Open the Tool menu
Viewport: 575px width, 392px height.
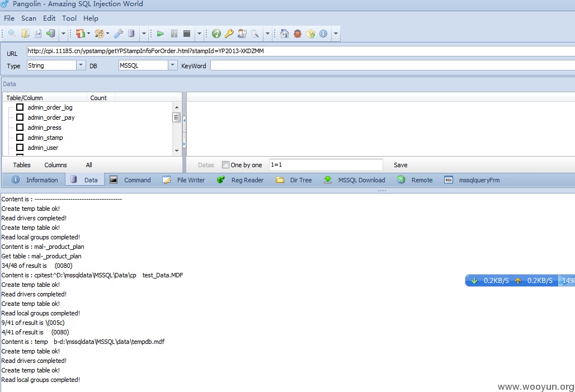pyautogui.click(x=69, y=18)
